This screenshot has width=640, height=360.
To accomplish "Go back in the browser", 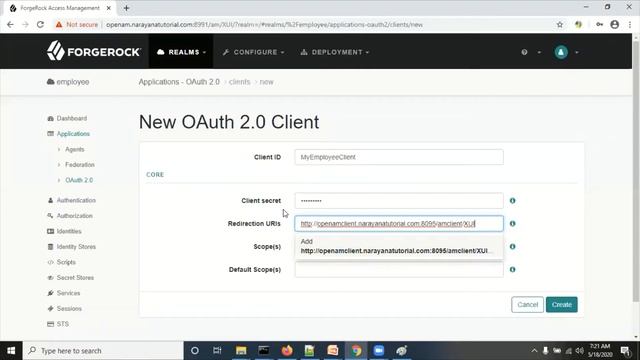I will (10, 24).
